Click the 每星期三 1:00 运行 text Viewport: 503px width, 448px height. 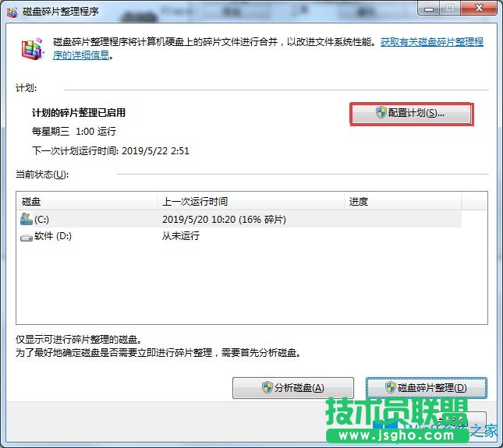coord(74,131)
